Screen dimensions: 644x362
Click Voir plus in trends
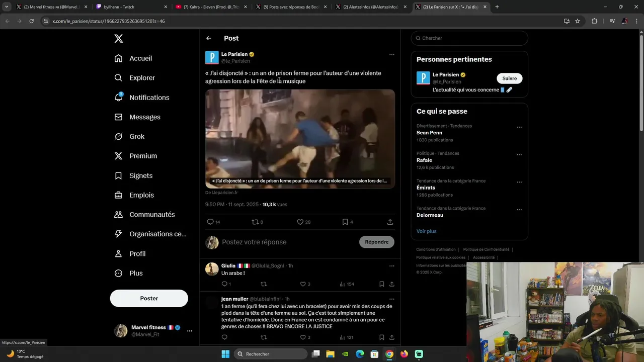tap(426, 231)
